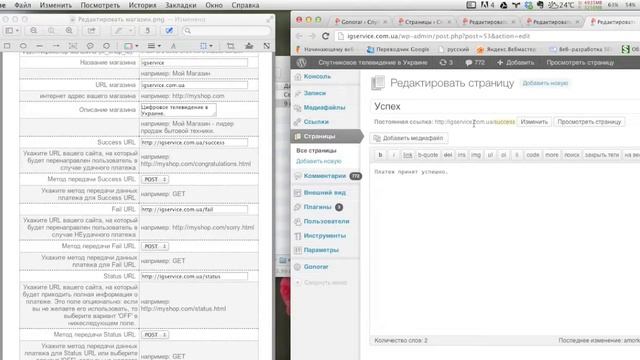640x360 pixels.
Task: Click the Chrome address bar
Action: tap(486, 36)
